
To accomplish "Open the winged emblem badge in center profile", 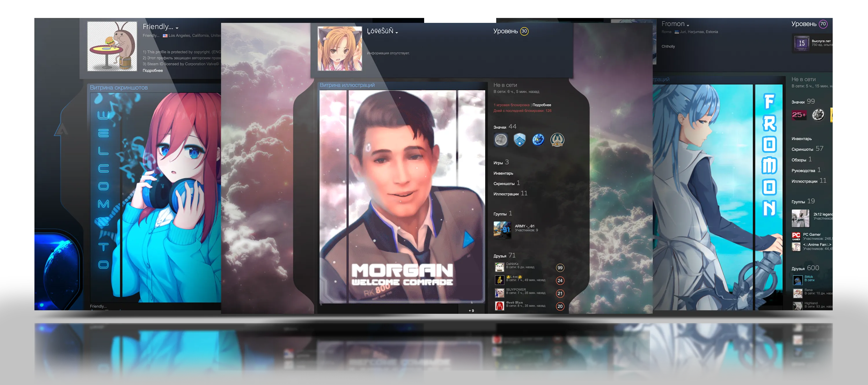I will [x=557, y=140].
